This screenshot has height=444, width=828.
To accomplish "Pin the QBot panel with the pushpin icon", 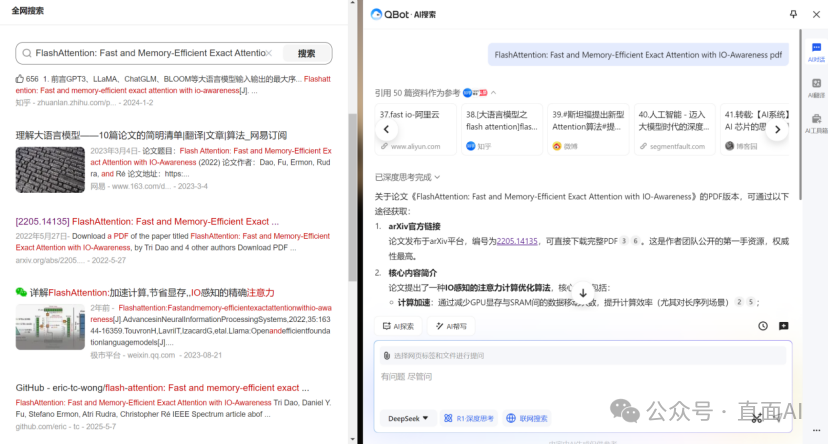I will coord(793,14).
